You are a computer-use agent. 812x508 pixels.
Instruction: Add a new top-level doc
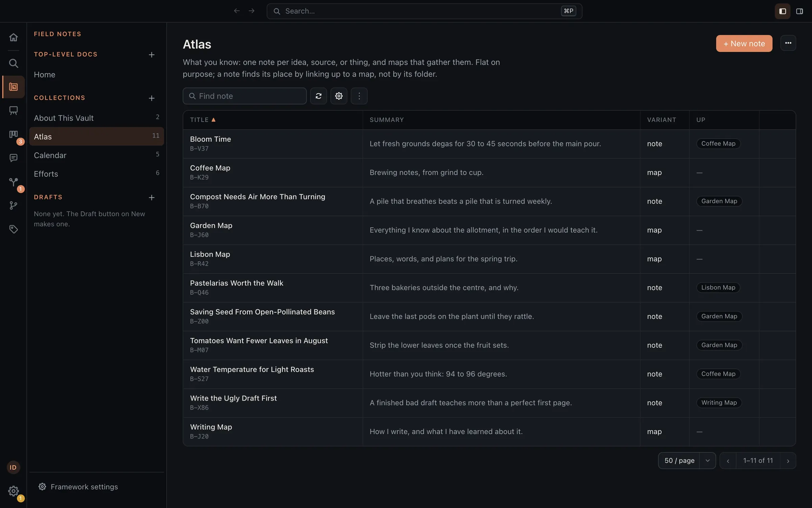click(x=152, y=55)
